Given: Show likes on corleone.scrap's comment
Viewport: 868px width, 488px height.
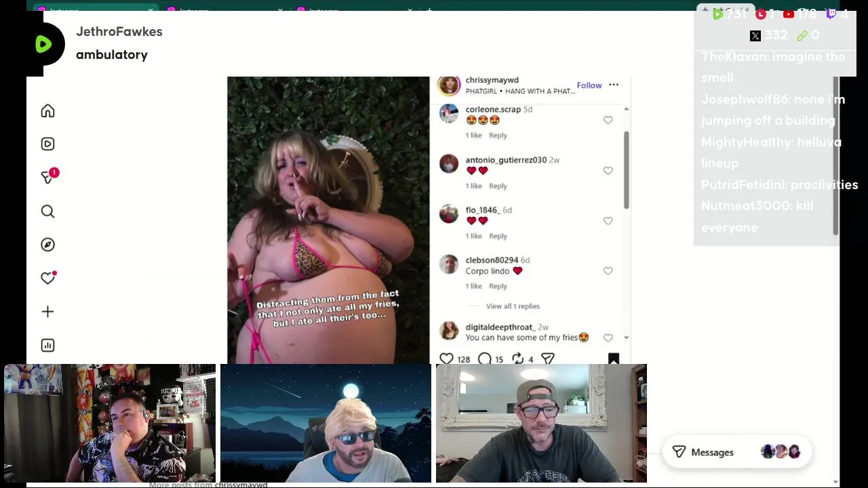Looking at the screenshot, I should [x=473, y=136].
